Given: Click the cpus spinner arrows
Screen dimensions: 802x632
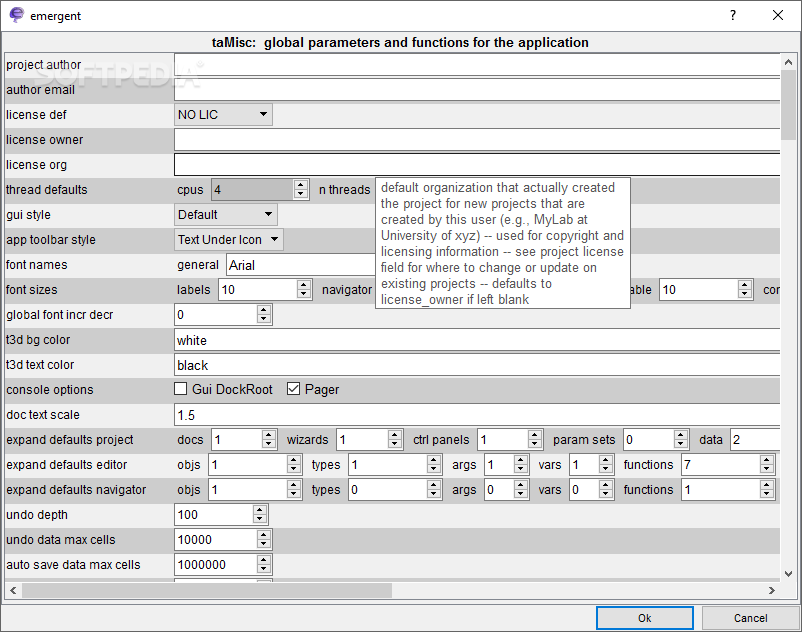Looking at the screenshot, I should coord(301,190).
